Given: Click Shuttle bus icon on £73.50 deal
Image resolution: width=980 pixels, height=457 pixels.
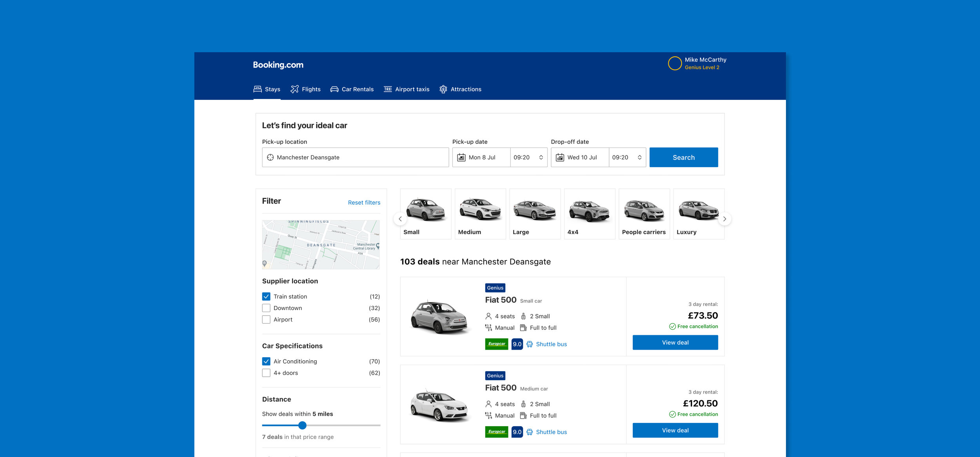Looking at the screenshot, I should point(530,344).
